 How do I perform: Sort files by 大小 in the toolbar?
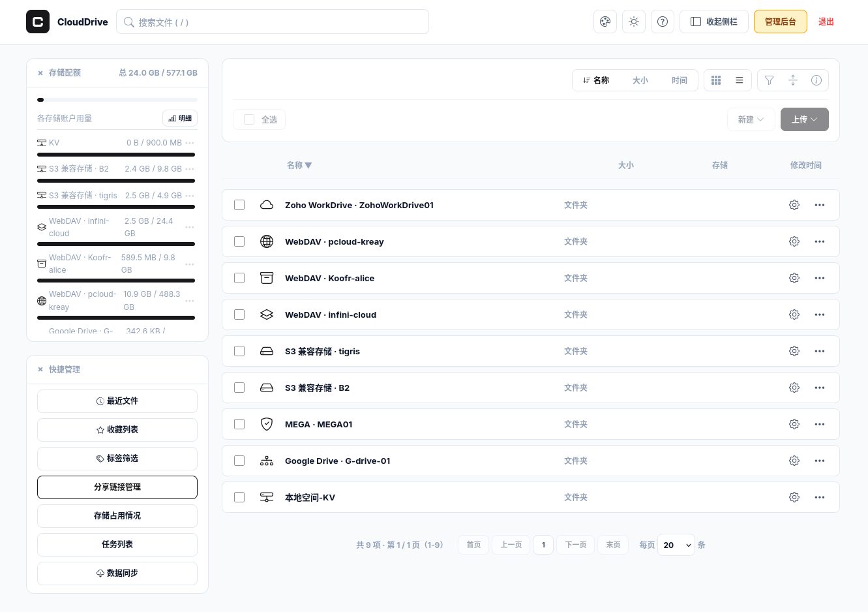tap(640, 80)
